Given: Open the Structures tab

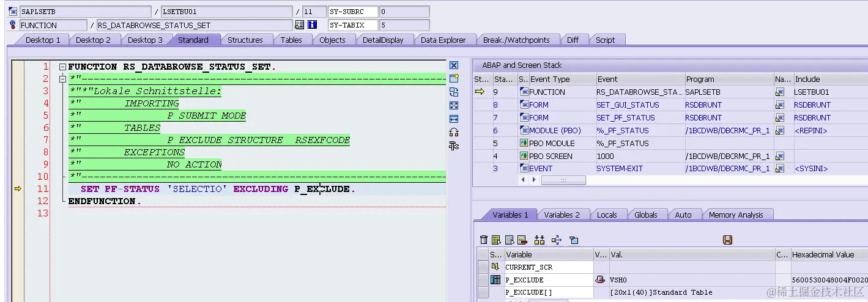Looking at the screenshot, I should [x=245, y=40].
